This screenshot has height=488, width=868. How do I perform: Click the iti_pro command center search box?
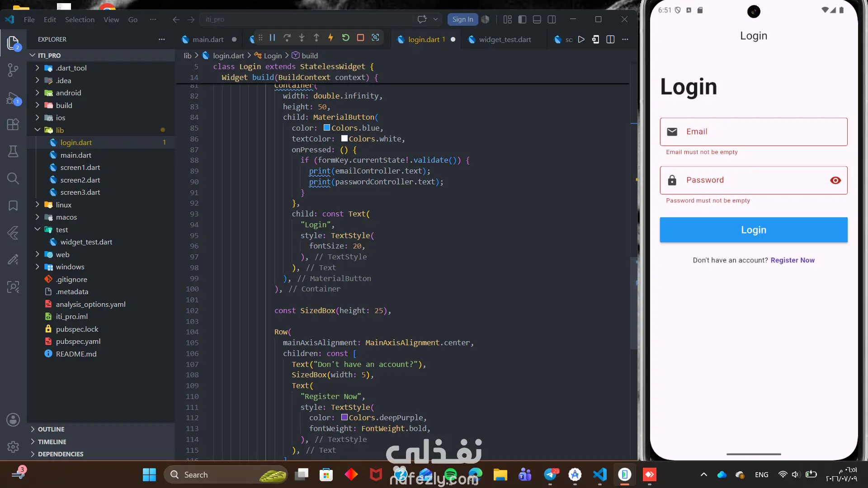pos(306,19)
